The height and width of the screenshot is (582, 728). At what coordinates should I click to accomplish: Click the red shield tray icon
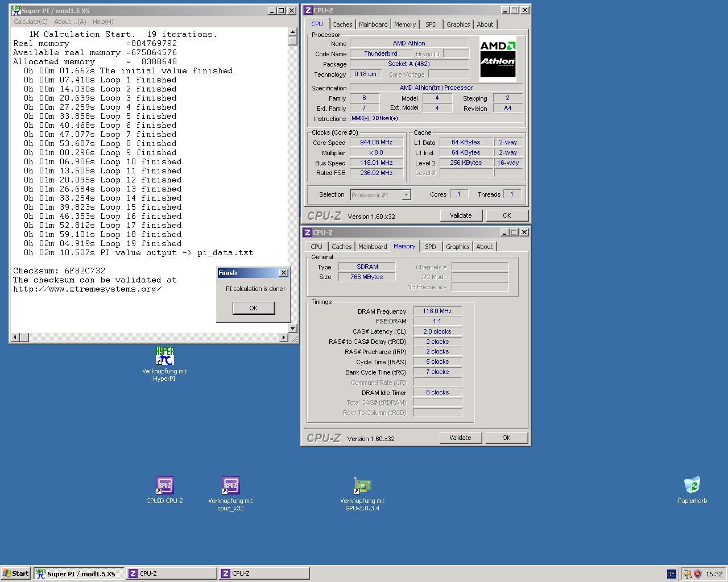click(x=697, y=574)
